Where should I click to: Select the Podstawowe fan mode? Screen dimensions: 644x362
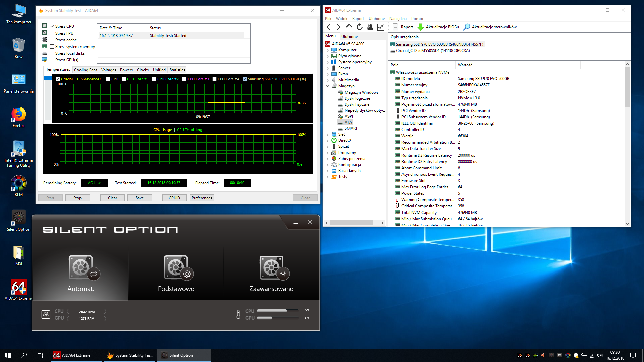point(176,273)
